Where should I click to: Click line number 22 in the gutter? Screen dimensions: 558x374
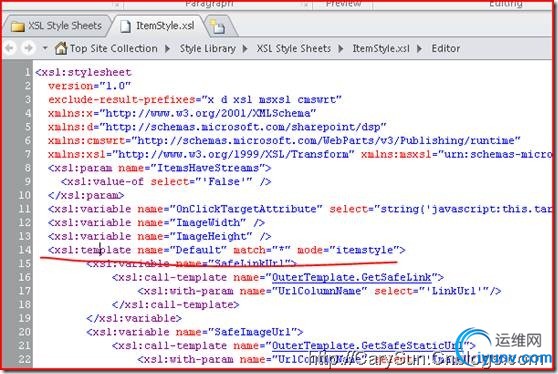[25, 359]
